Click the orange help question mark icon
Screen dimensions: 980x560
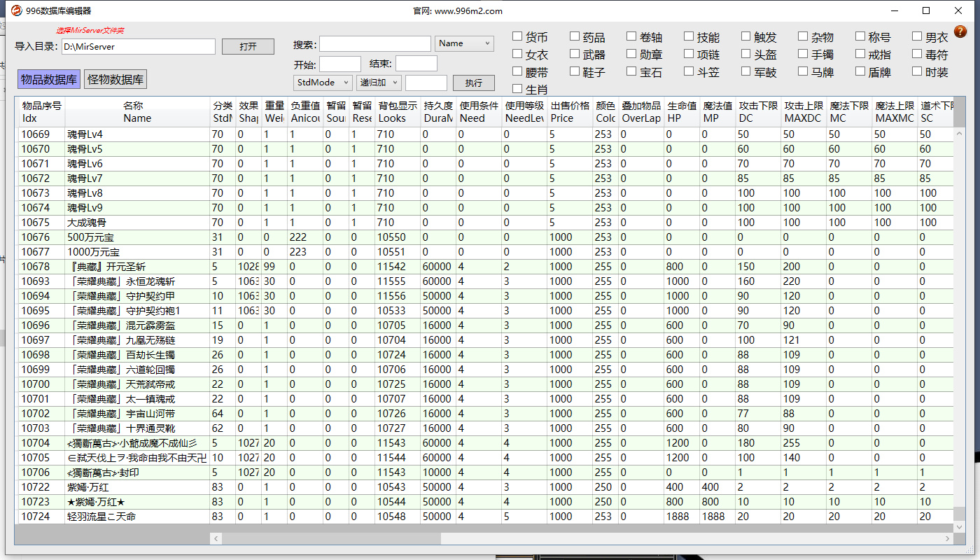point(960,31)
